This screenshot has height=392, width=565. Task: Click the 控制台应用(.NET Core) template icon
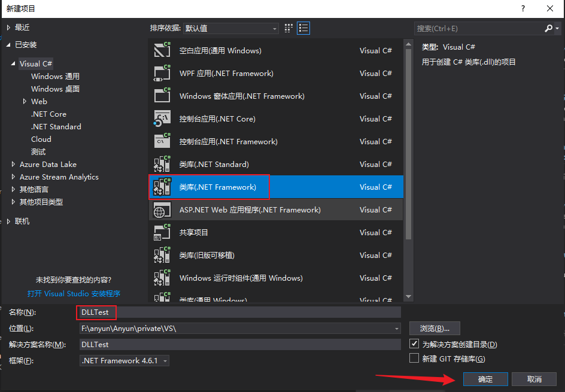click(162, 118)
